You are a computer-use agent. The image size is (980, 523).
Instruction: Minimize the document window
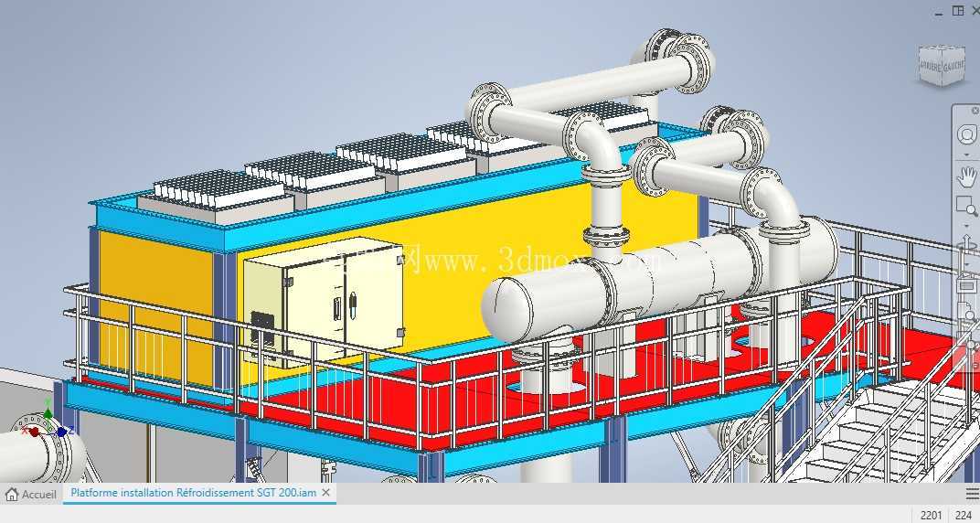(940, 13)
